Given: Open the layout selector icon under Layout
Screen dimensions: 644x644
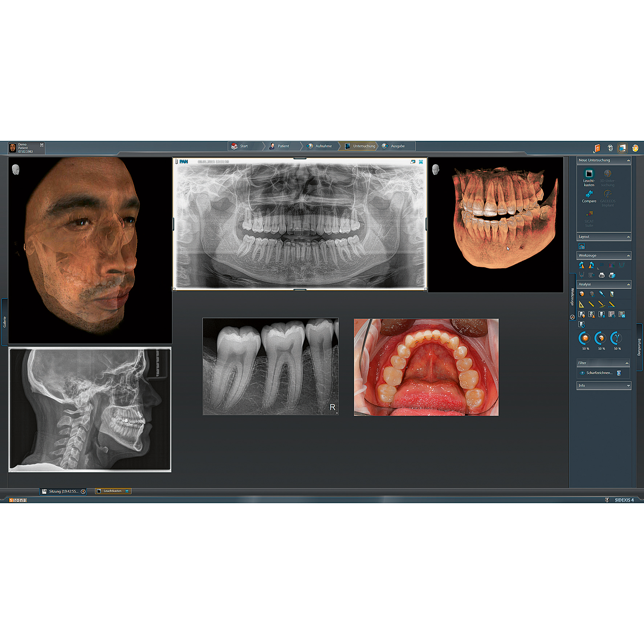Looking at the screenshot, I should [582, 246].
